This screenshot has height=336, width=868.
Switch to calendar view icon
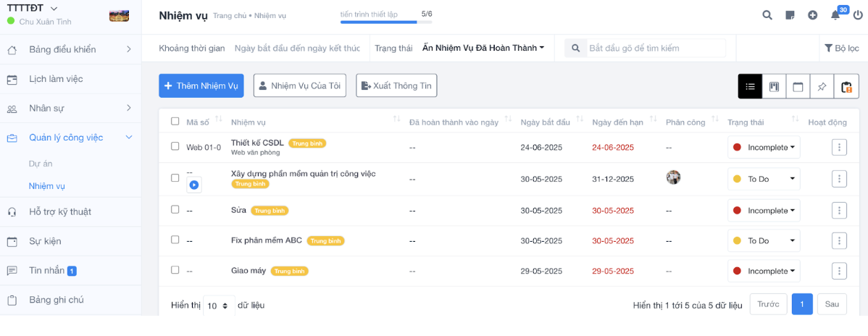[798, 87]
